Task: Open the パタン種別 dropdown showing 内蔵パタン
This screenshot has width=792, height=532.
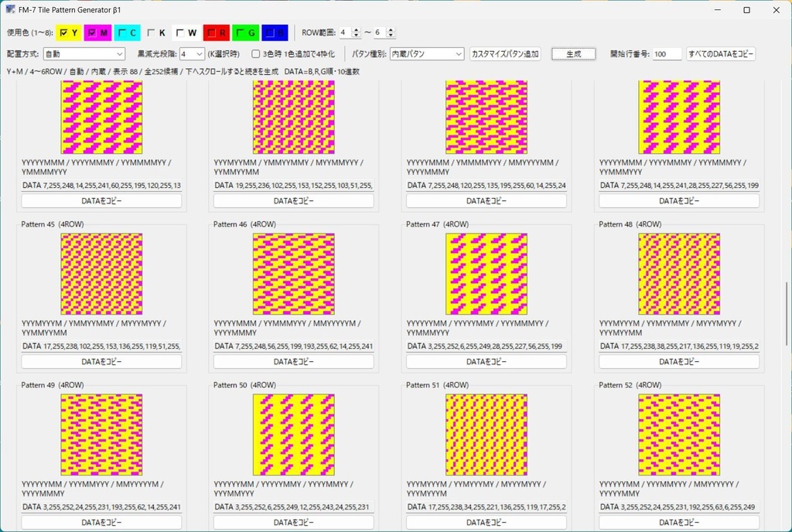Action: tap(427, 54)
